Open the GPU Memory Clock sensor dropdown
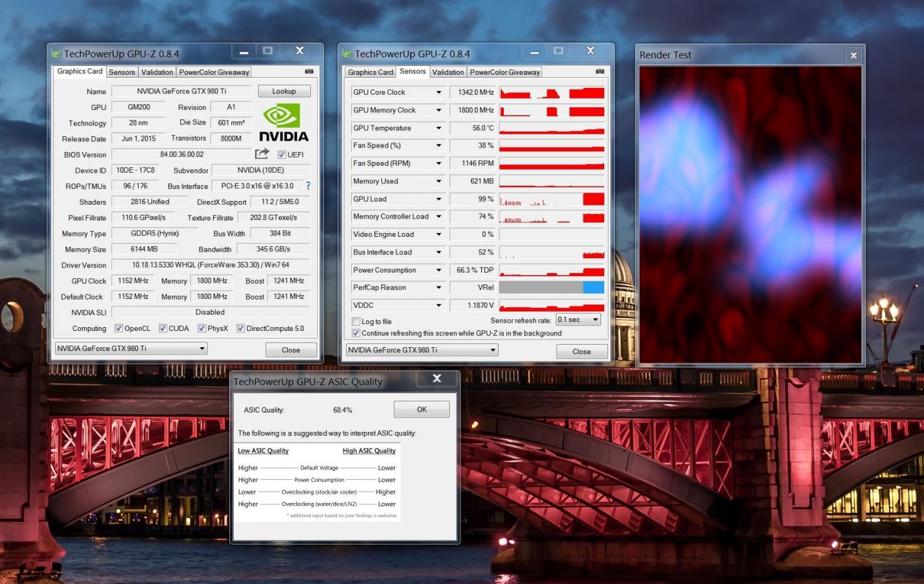This screenshot has height=584, width=924. pos(438,111)
